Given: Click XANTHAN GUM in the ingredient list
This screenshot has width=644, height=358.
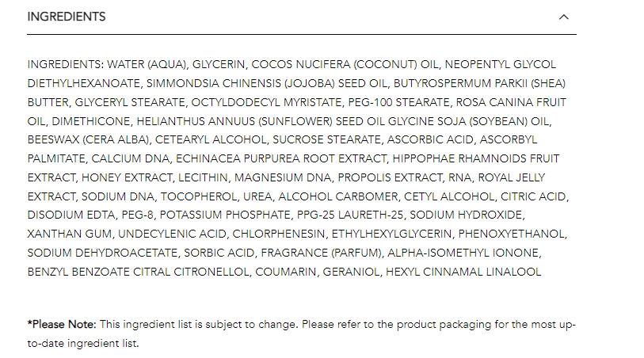Looking at the screenshot, I should (70, 234).
